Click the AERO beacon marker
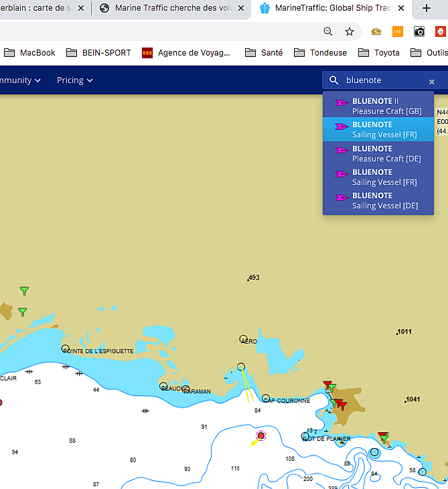448x489 pixels. point(243,339)
